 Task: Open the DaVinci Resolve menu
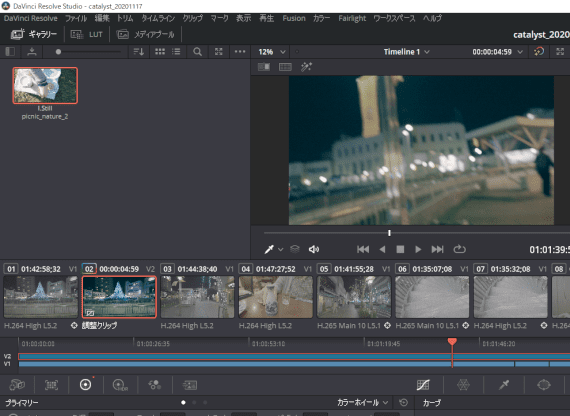[31, 18]
